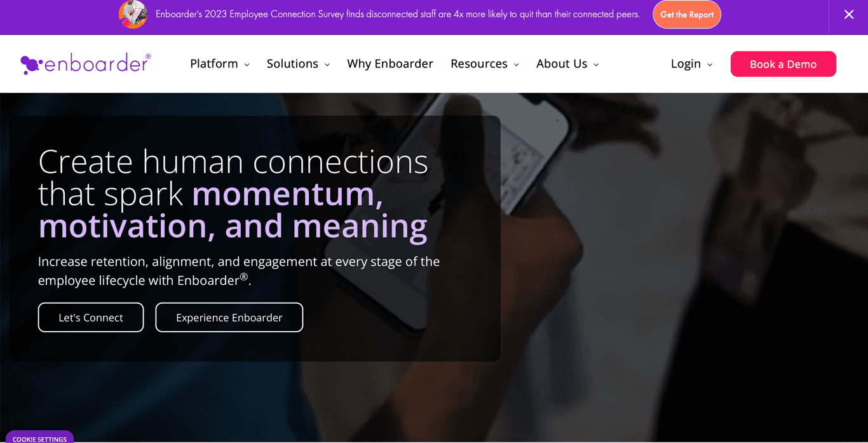
Task: Click the About Us menu label
Action: pos(562,64)
